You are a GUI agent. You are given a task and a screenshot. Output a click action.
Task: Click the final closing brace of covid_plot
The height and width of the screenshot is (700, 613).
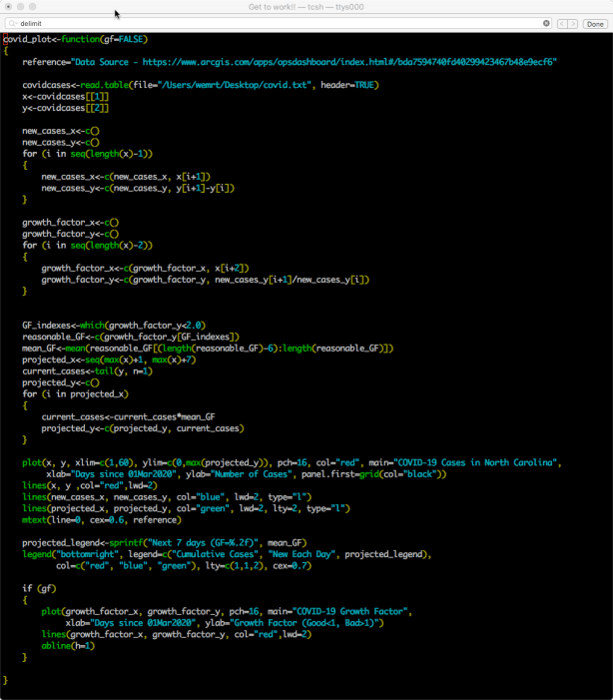point(5,680)
